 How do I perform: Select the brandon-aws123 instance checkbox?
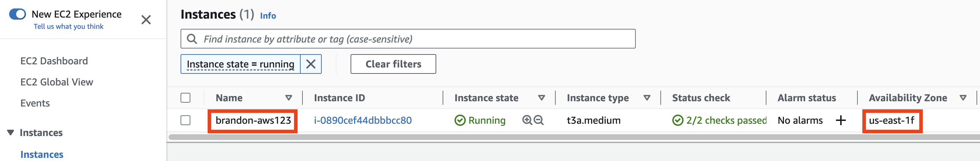[186, 120]
